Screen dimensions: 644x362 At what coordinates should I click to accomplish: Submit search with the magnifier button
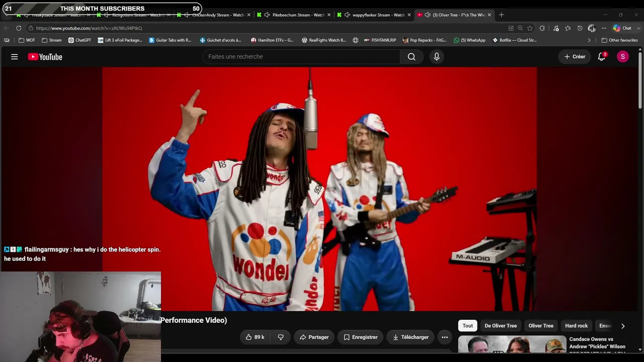(x=412, y=57)
